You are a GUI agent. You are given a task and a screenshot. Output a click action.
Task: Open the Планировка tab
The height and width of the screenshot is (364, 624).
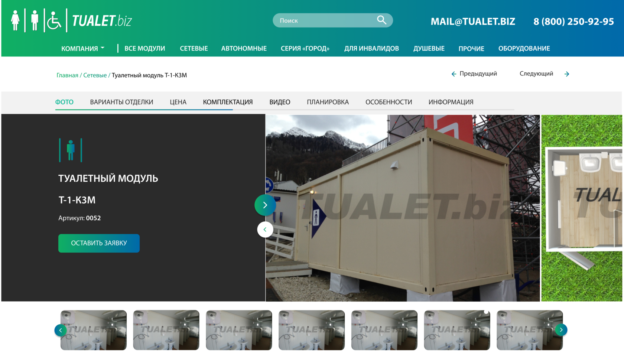pos(328,102)
